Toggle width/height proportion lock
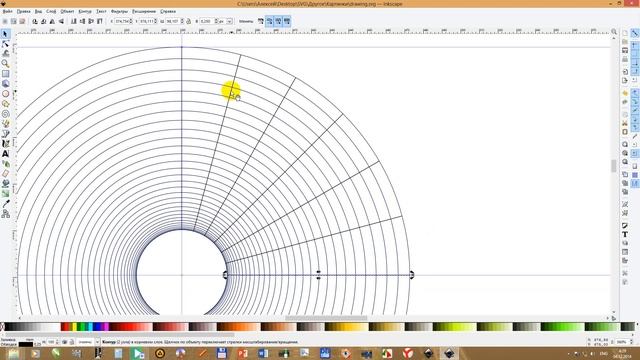This screenshot has height=360, width=640. 189,21
